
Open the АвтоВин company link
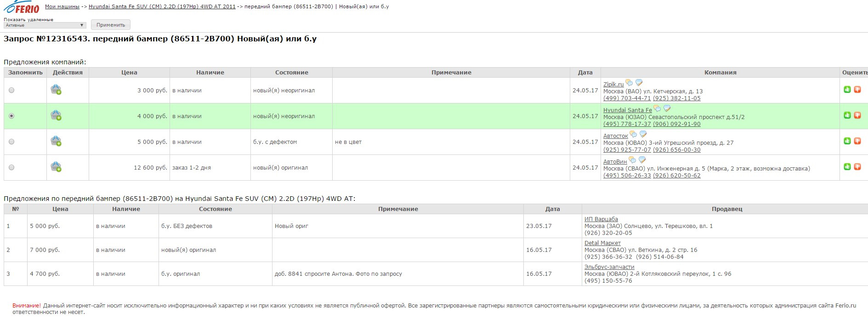[x=615, y=162]
